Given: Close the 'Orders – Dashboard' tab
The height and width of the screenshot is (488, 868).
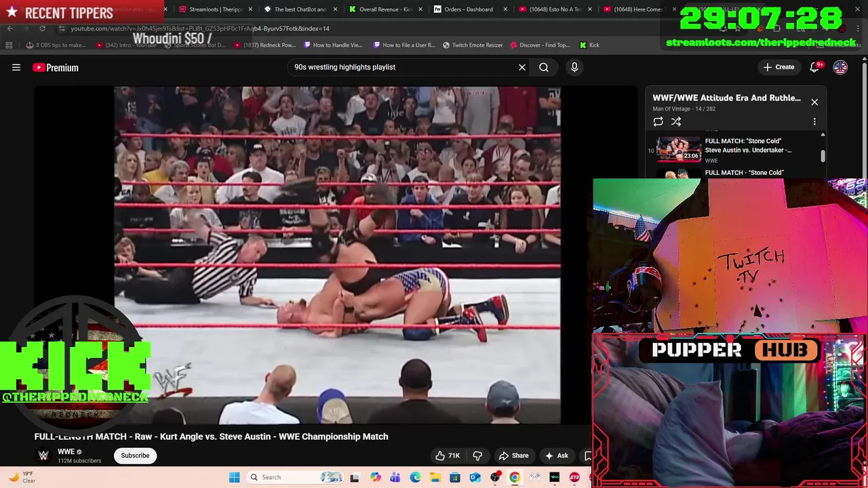Looking at the screenshot, I should pos(505,9).
